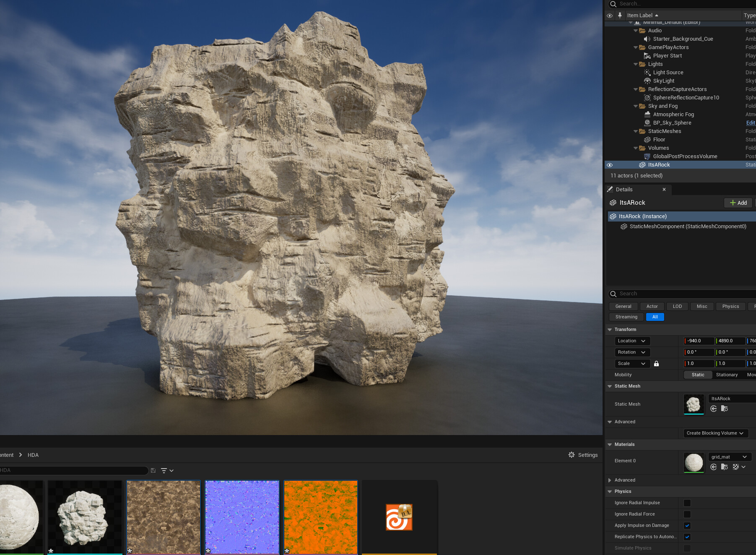Lock uniform scaling with the padlock icon
756x555 pixels.
pyautogui.click(x=656, y=363)
